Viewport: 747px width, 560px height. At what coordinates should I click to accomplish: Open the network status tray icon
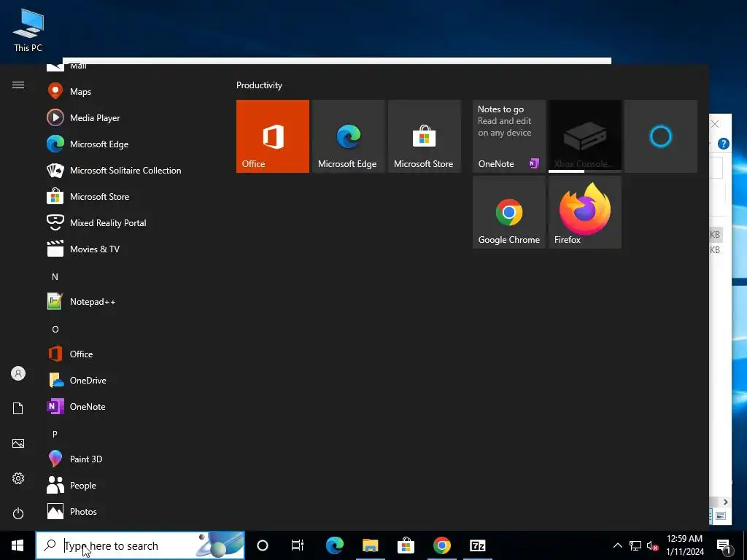click(635, 545)
